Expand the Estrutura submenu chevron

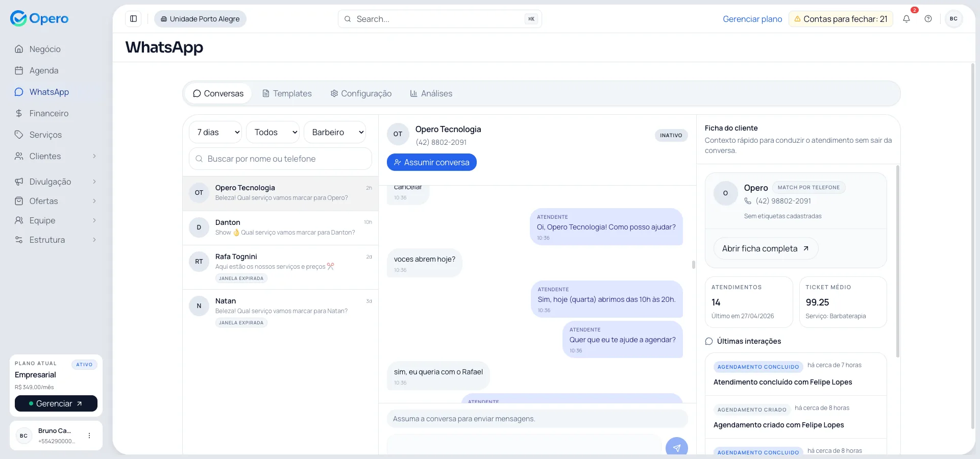coord(94,240)
